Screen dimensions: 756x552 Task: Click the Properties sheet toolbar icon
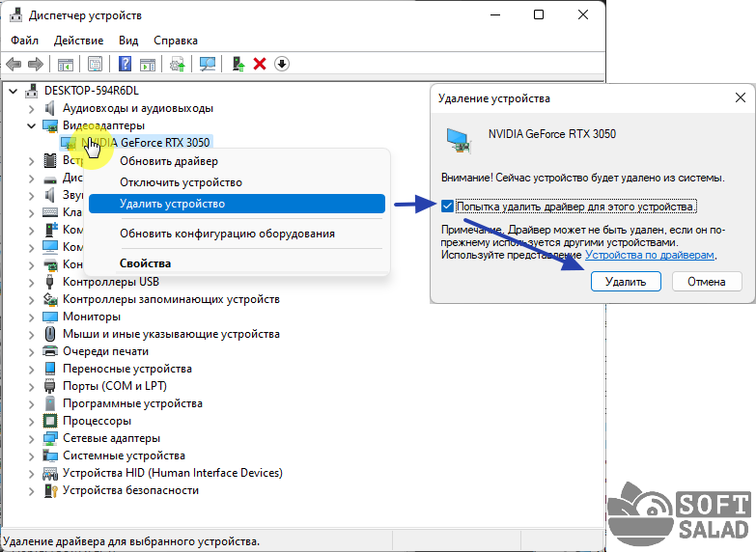[95, 64]
